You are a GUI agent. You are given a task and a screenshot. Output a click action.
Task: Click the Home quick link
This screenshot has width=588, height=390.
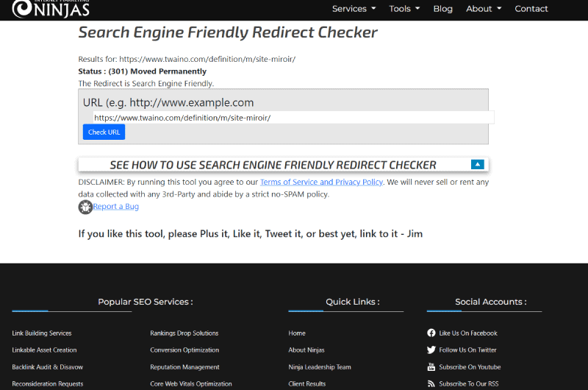[297, 333]
